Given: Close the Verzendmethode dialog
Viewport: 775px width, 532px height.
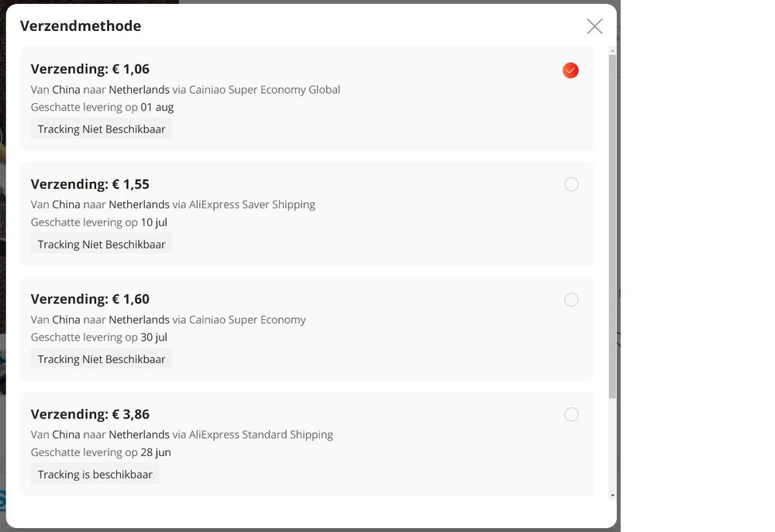Looking at the screenshot, I should point(594,26).
